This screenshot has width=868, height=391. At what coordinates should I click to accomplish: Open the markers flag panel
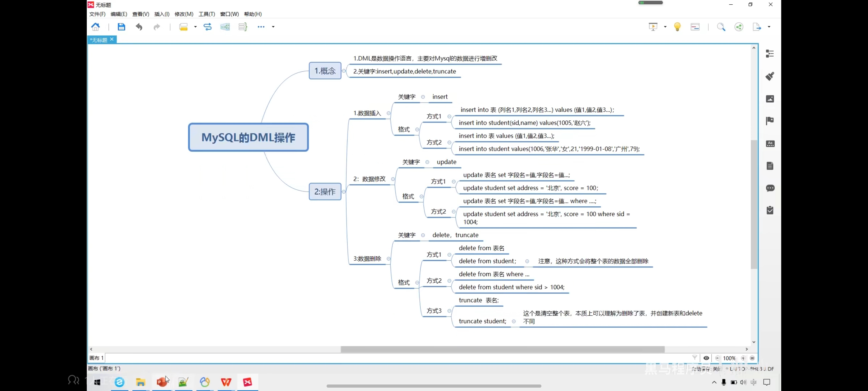pos(770,121)
